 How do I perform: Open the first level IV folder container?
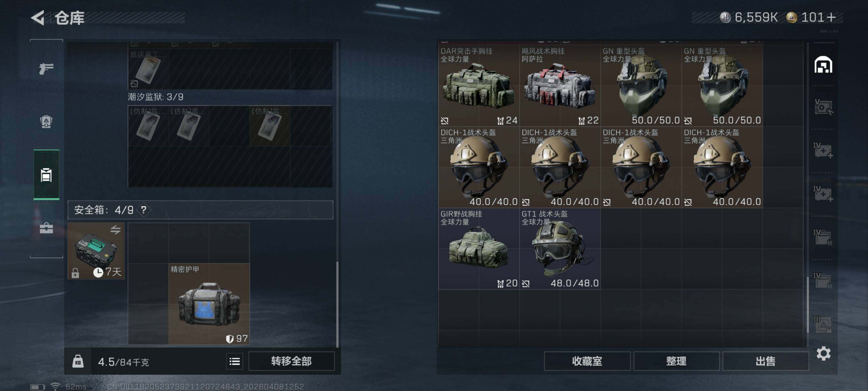[823, 237]
